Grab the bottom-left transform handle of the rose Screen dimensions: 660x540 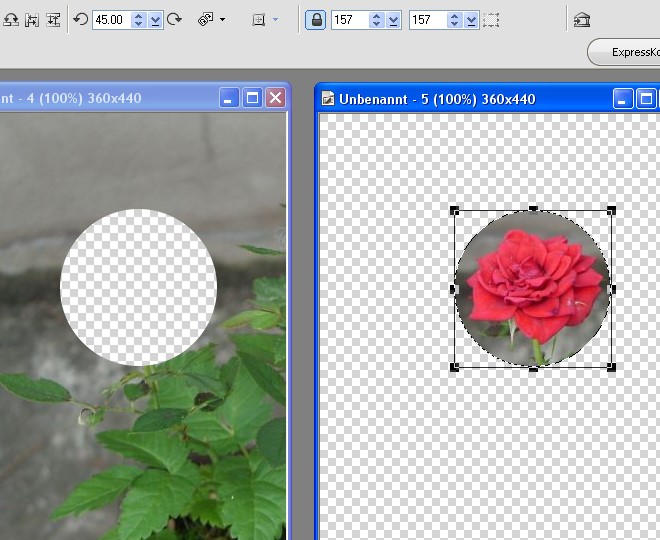[x=455, y=367]
